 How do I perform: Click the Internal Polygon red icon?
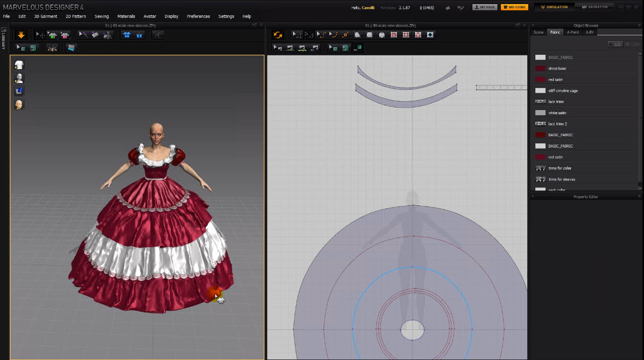click(x=394, y=35)
